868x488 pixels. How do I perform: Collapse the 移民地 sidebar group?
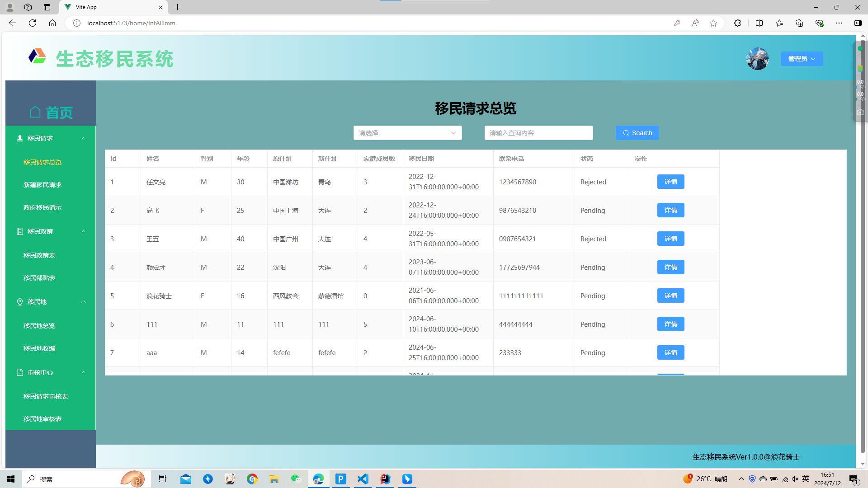coord(51,302)
